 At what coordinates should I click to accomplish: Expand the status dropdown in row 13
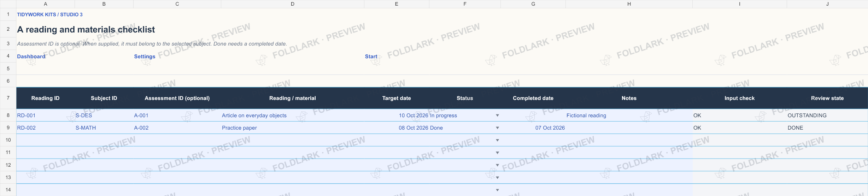(497, 177)
